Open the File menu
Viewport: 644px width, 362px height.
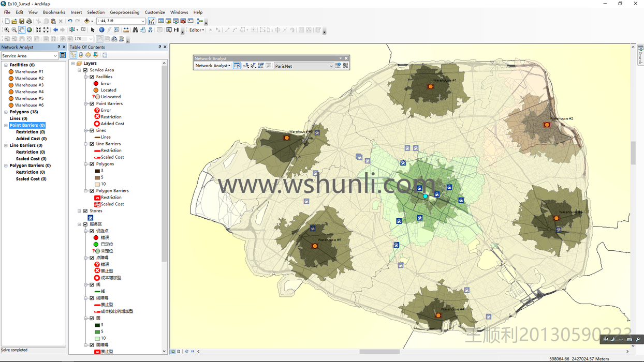(x=7, y=12)
